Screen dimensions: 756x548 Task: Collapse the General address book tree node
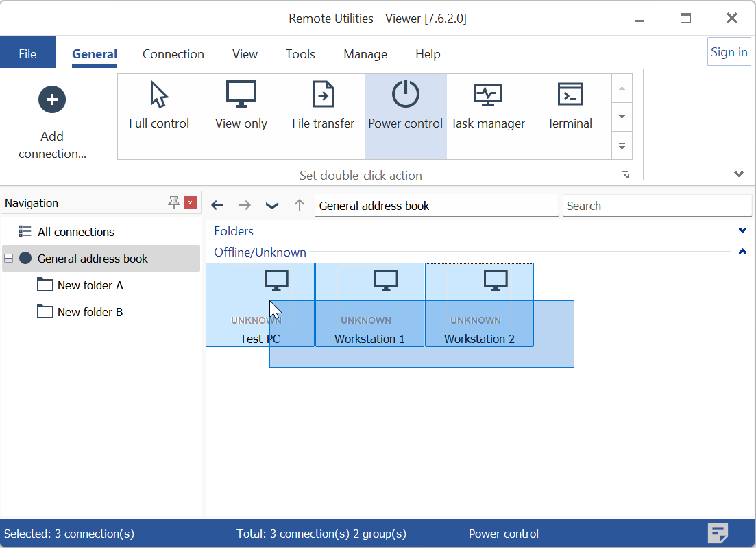click(9, 259)
